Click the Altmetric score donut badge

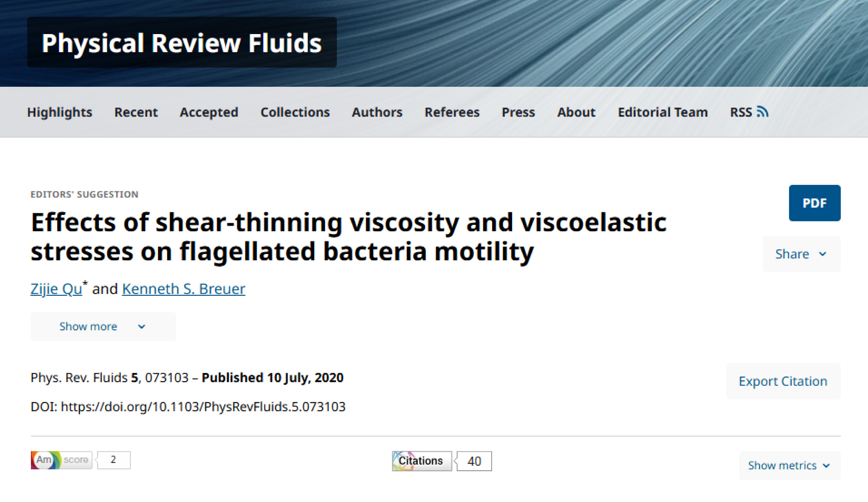(x=45, y=460)
